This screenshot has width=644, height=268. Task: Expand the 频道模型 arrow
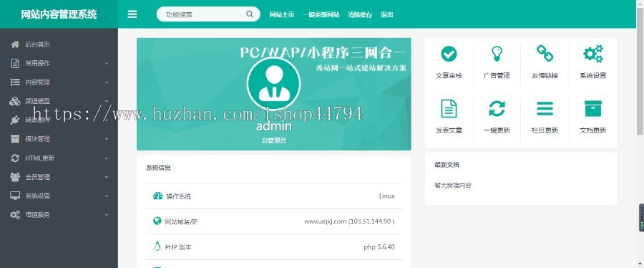tap(107, 102)
